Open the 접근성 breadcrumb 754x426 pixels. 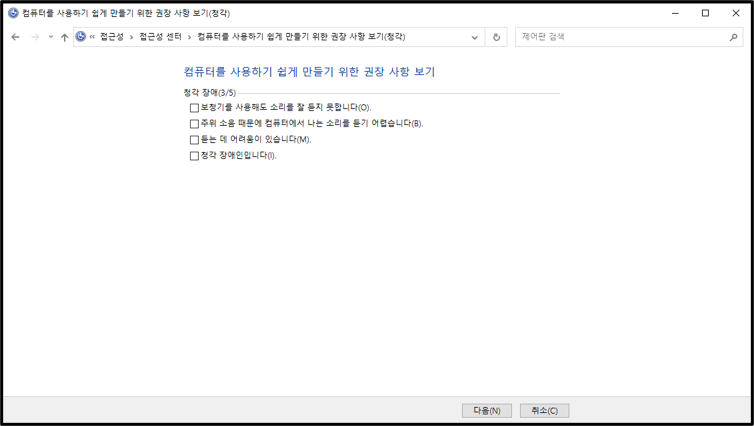[x=112, y=37]
